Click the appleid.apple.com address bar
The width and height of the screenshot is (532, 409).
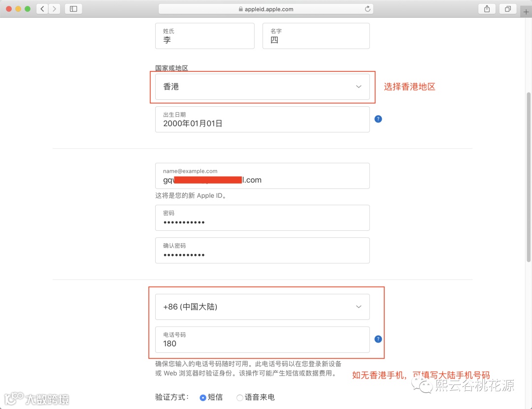(x=266, y=9)
